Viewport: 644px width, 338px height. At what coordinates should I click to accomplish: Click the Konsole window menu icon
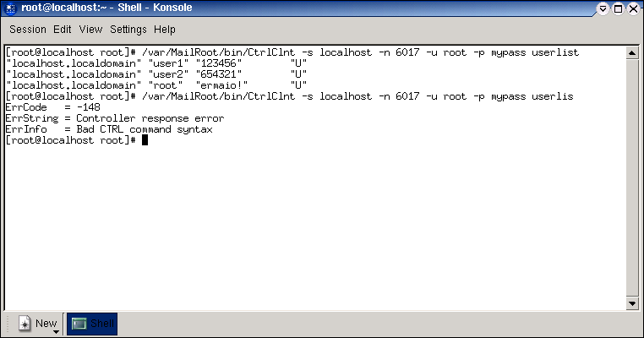pyautogui.click(x=11, y=8)
